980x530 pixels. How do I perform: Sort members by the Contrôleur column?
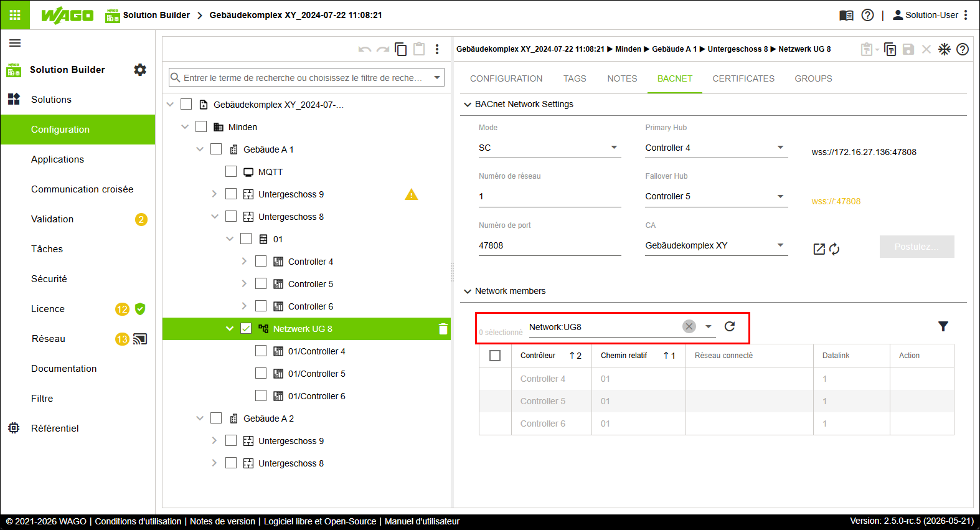tap(538, 356)
